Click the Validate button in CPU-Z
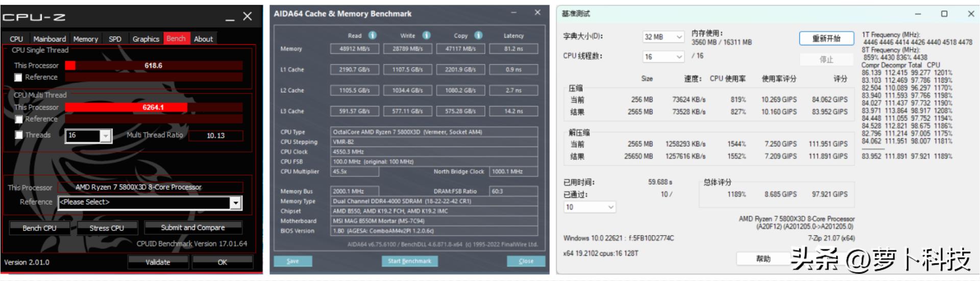The image size is (980, 281). (158, 262)
